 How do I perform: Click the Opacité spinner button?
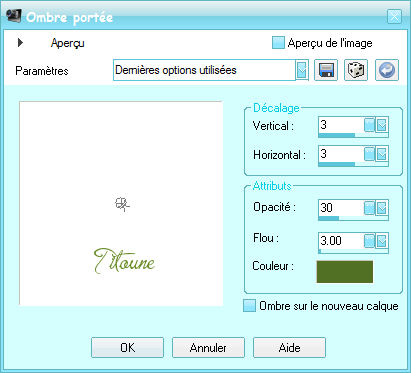369,208
